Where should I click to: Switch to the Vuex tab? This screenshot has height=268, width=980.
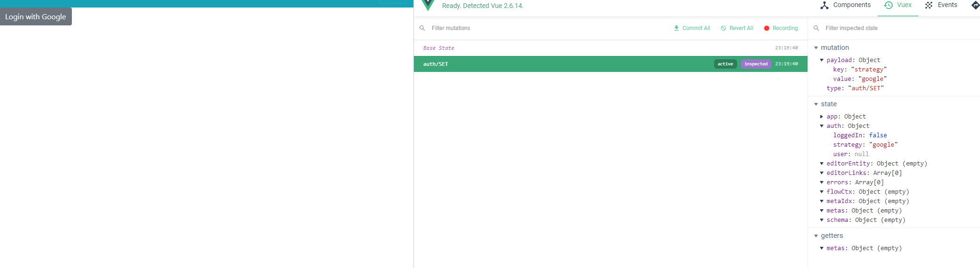click(x=898, y=5)
